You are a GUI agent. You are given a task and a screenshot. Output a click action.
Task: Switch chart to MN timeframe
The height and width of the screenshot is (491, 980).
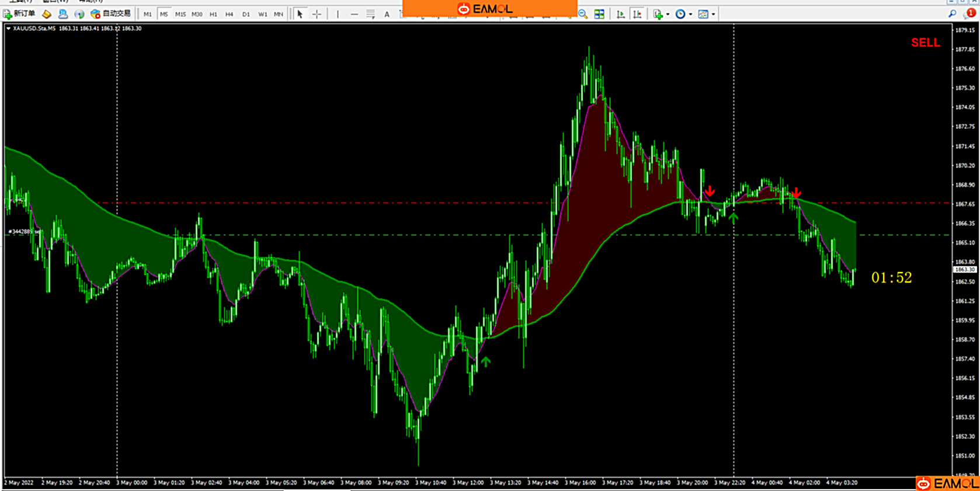[x=279, y=14]
